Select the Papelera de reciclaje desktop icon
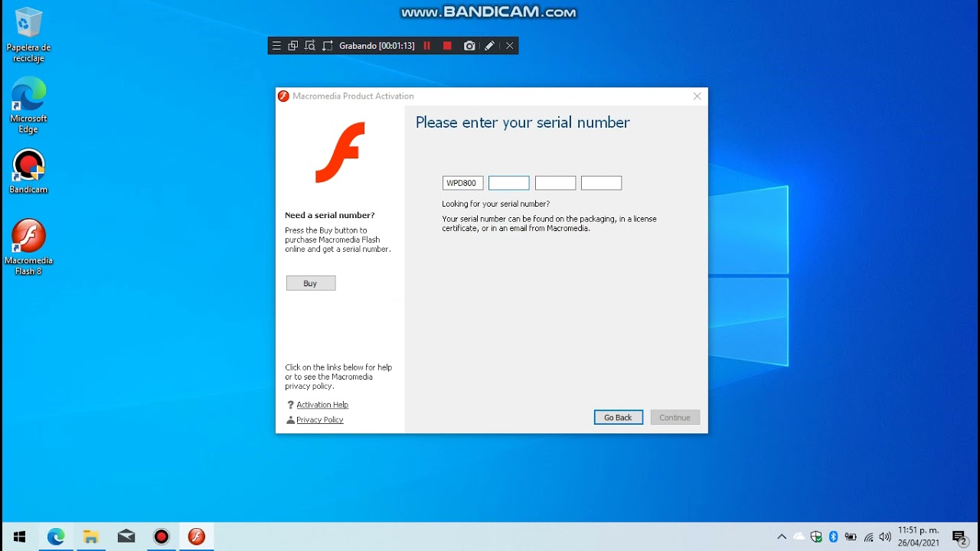The width and height of the screenshot is (980, 551). pos(28,35)
